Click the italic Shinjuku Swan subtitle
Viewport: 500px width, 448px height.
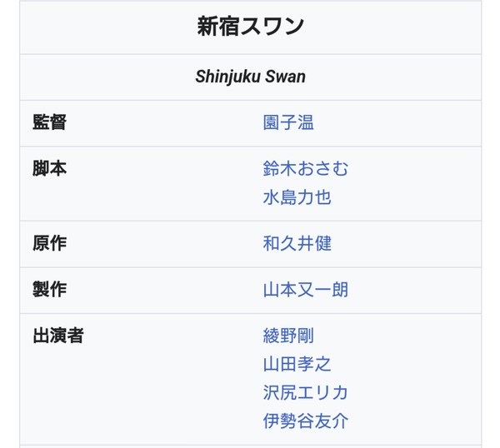[x=250, y=77]
